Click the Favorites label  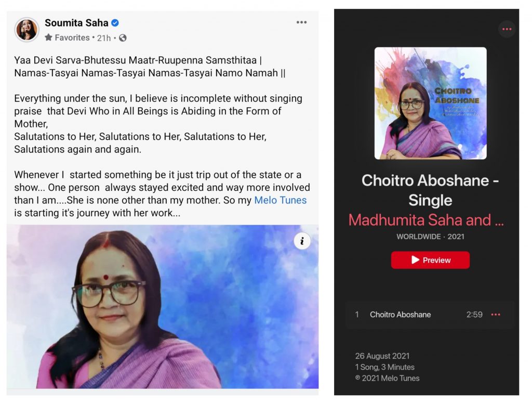pos(72,37)
